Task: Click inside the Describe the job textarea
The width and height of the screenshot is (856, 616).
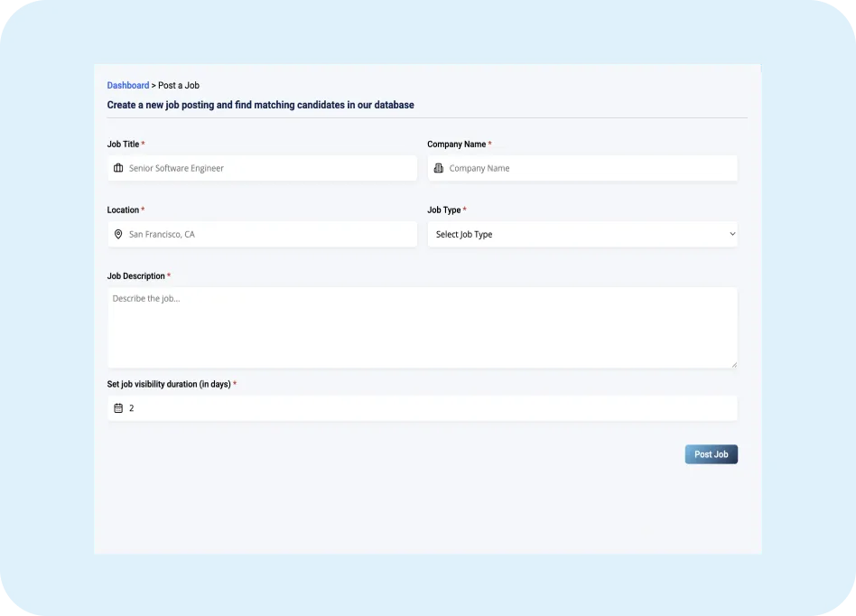Action: [423, 325]
